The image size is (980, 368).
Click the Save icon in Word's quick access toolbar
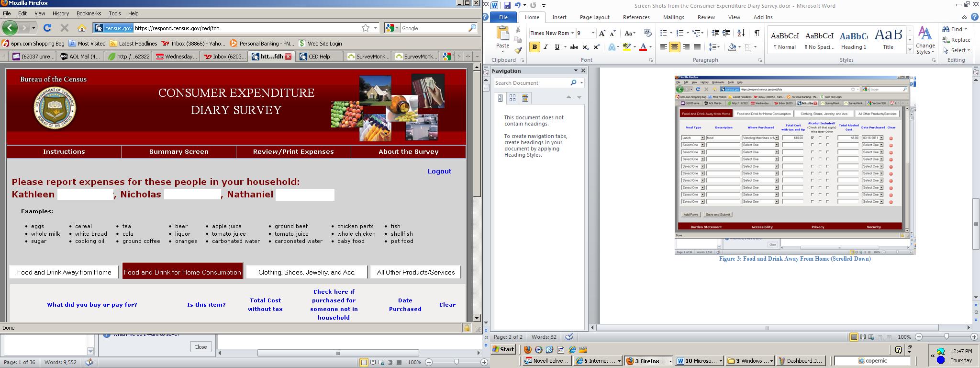point(507,6)
